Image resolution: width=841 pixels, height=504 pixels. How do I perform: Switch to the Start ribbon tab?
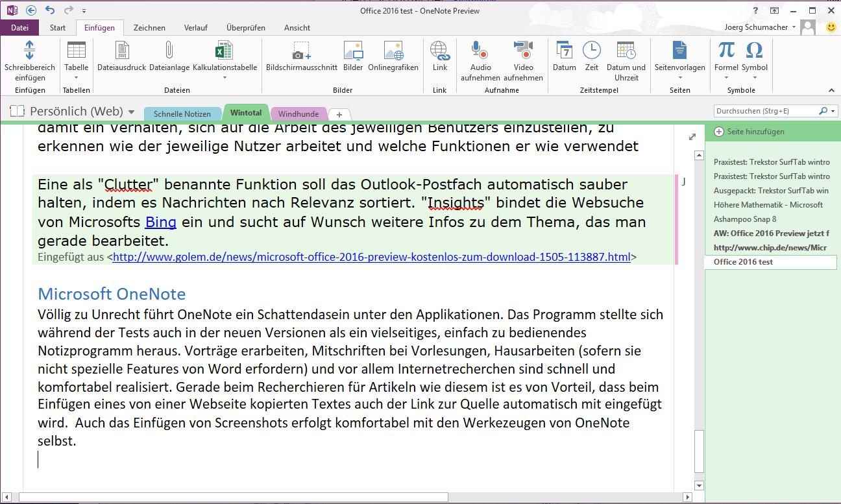[x=58, y=27]
